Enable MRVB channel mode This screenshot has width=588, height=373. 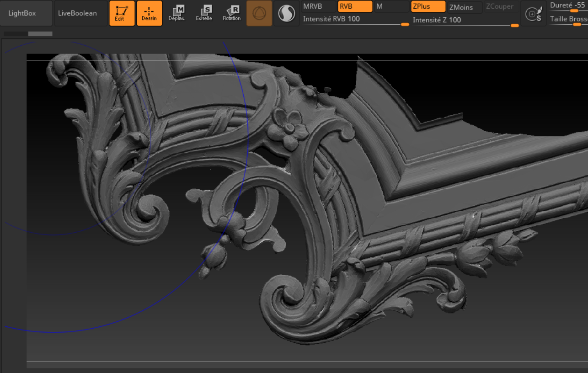(x=319, y=6)
